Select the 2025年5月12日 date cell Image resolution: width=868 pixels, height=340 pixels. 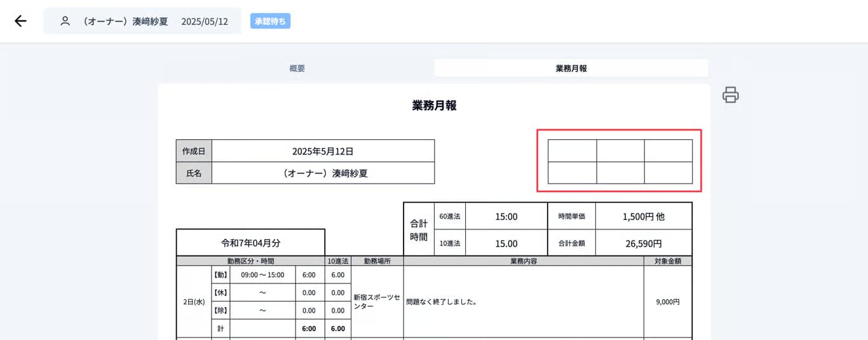point(323,151)
